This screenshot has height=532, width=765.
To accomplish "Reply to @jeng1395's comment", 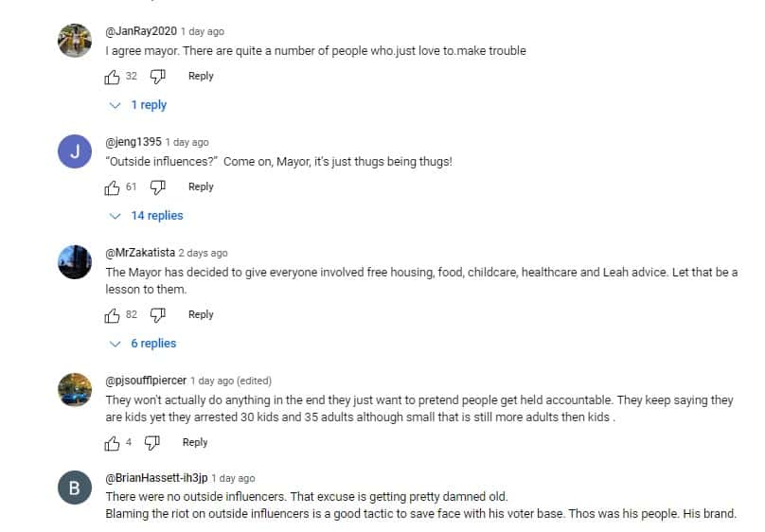I will click(201, 187).
